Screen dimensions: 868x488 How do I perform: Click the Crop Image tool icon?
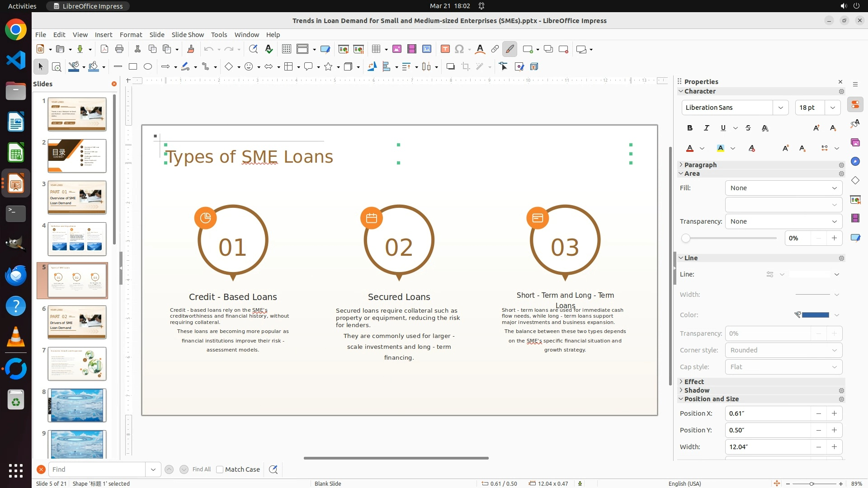(x=466, y=67)
